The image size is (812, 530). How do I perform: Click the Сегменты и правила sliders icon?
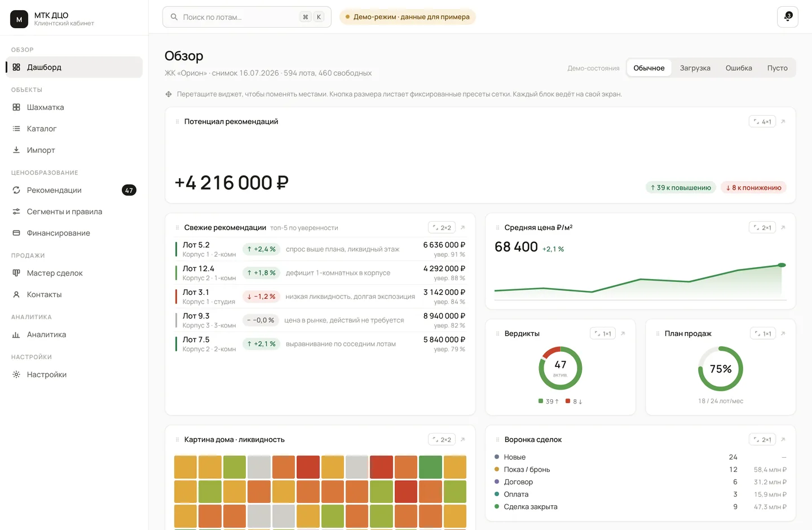click(x=16, y=211)
